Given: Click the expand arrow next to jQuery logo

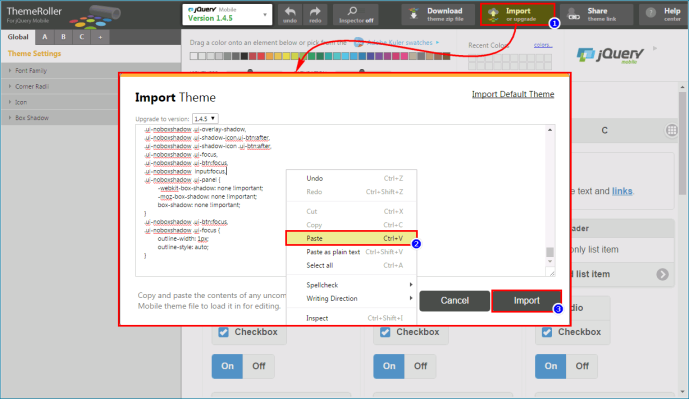Looking at the screenshot, I should click(x=655, y=48).
